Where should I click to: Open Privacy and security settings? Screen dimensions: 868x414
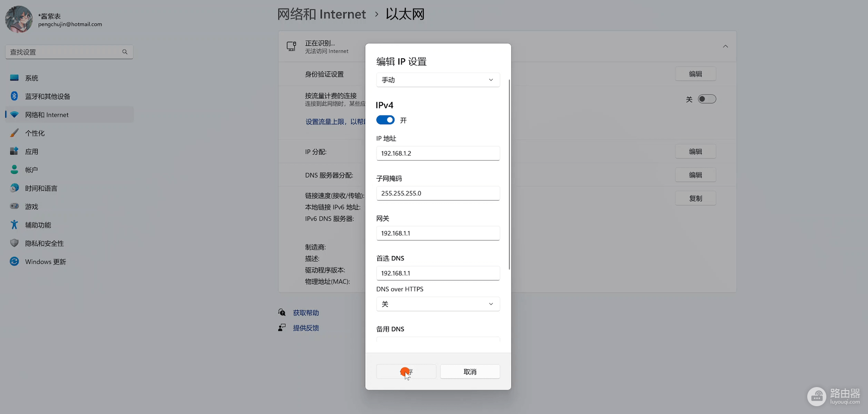(44, 243)
